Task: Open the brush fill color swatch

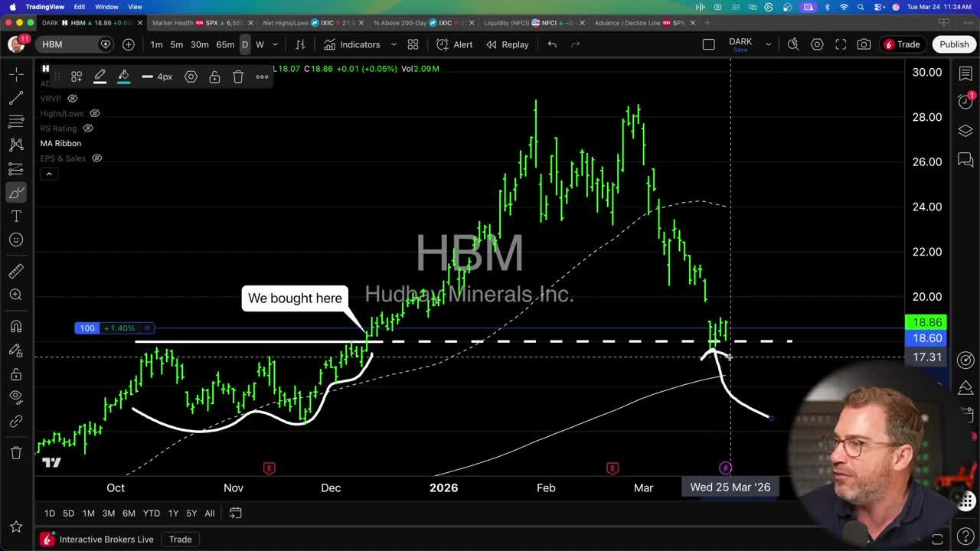Action: [x=124, y=77]
